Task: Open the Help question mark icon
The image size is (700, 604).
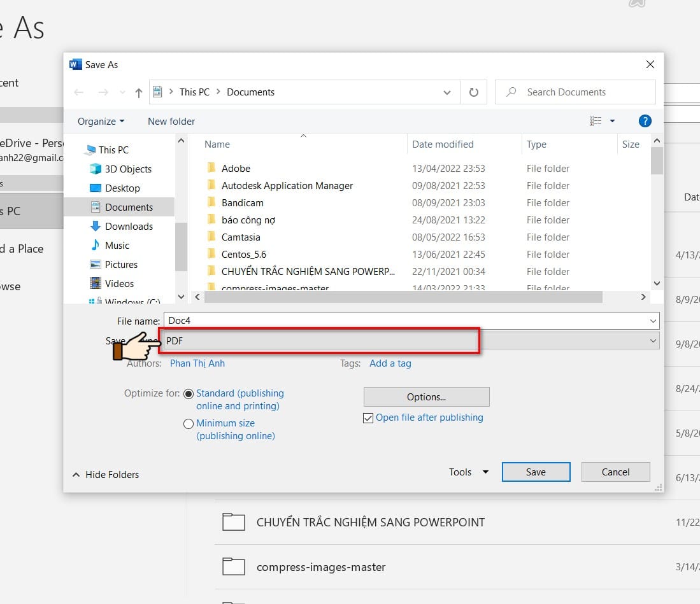Action: (x=645, y=121)
